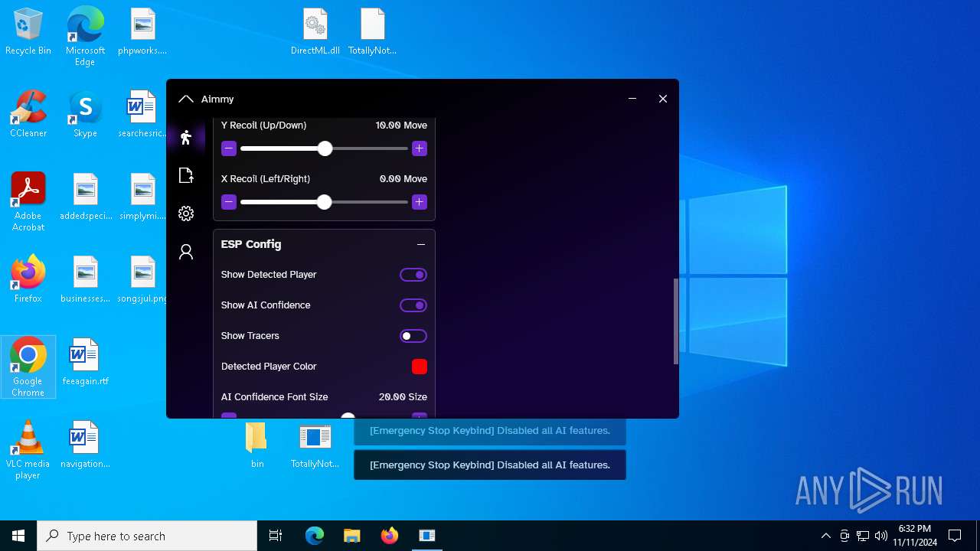Select the TotallyNot application icon near bin folder
This screenshot has height=551, width=980.
315,445
